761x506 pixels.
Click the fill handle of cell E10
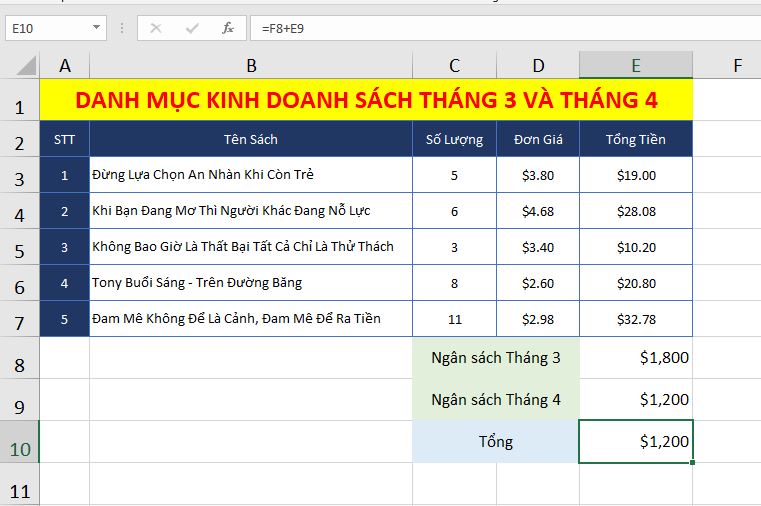tap(692, 462)
